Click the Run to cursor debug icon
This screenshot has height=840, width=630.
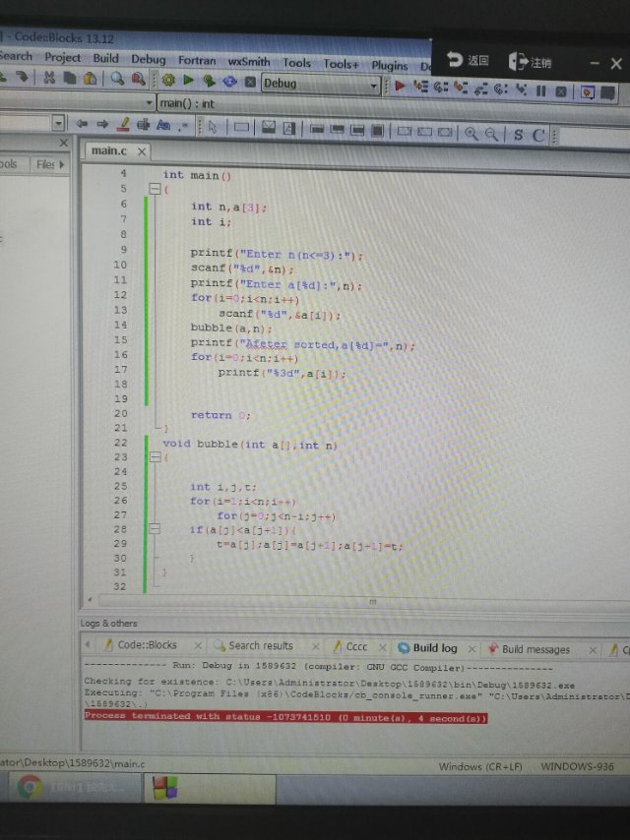[421, 87]
